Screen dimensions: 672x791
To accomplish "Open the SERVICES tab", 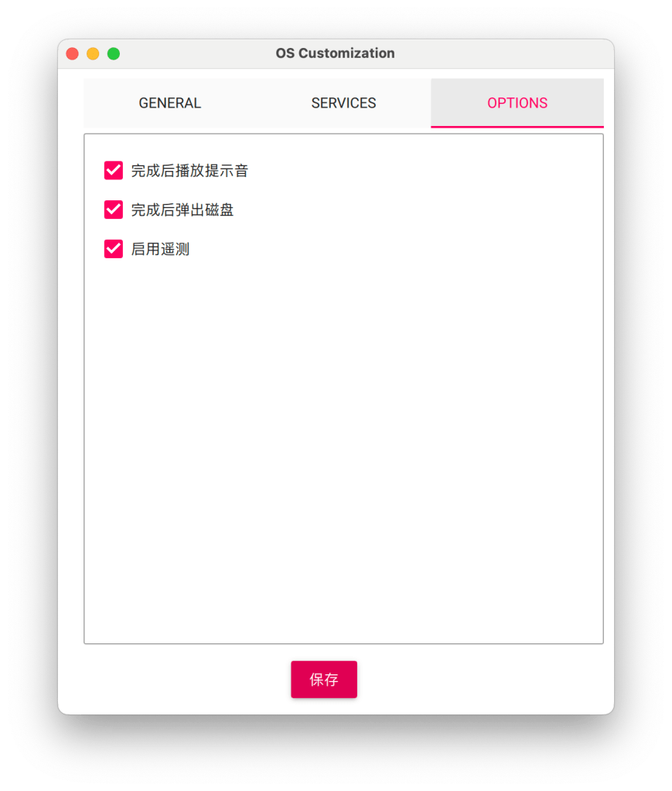I will tap(343, 103).
